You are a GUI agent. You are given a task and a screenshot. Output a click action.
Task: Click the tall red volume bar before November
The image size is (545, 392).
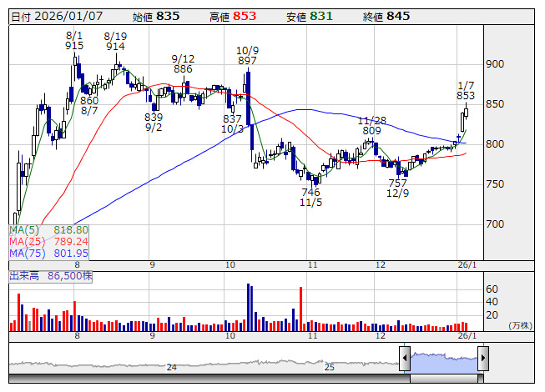coord(301,309)
